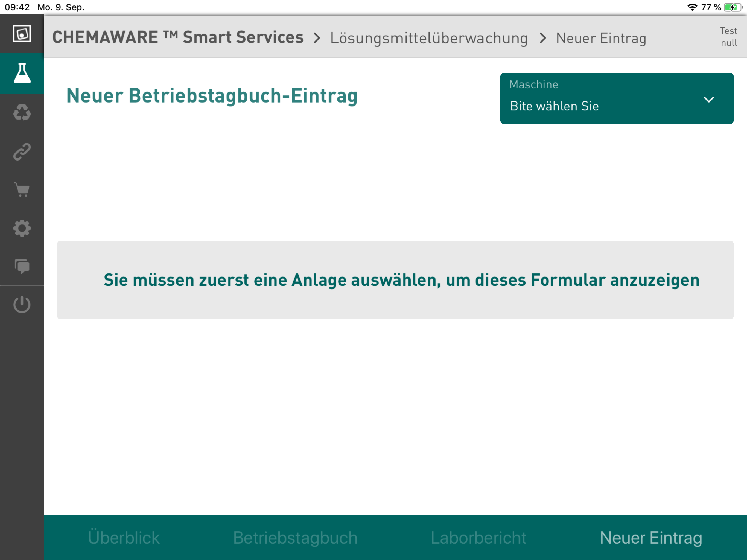Image resolution: width=747 pixels, height=560 pixels.
Task: Go to CHEMAWARE Smart Services breadcrumb
Action: [178, 37]
